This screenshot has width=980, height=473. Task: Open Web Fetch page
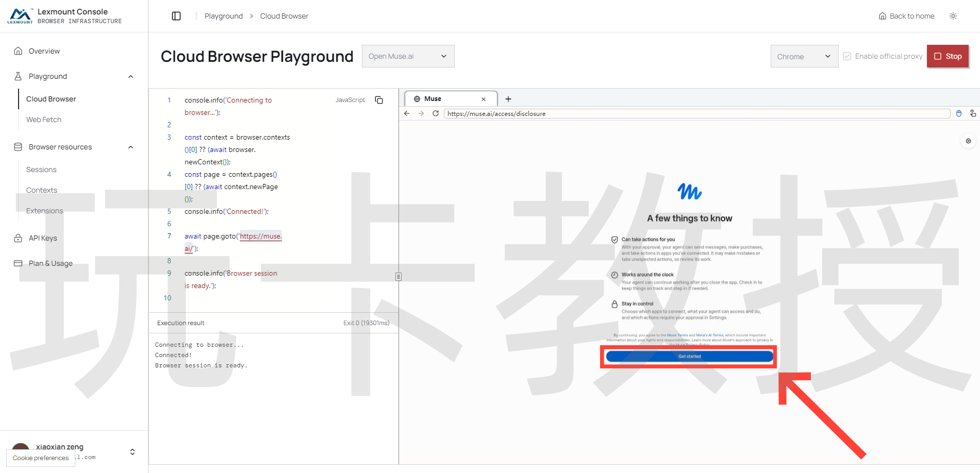point(44,120)
